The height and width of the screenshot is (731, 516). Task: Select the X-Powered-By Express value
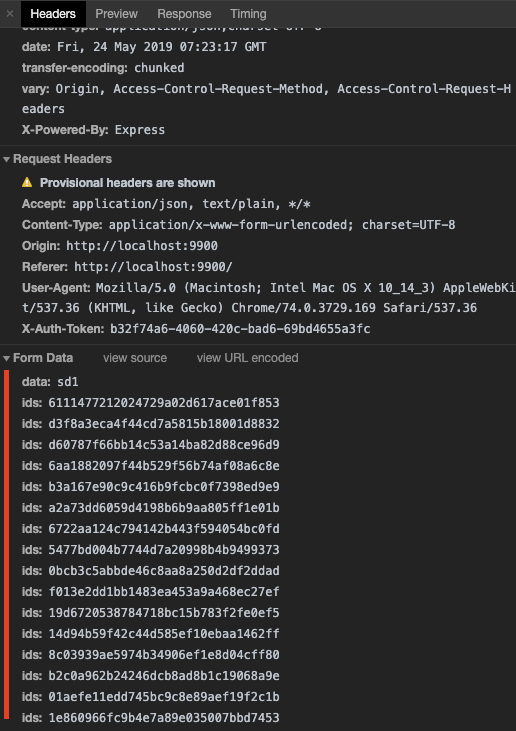[140, 130]
